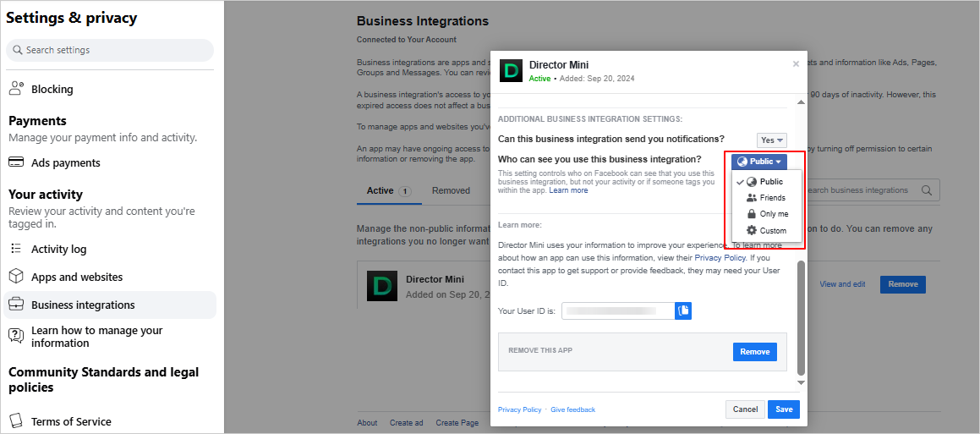This screenshot has height=434, width=980.
Task: Click the Ads payments card icon
Action: tap(16, 162)
